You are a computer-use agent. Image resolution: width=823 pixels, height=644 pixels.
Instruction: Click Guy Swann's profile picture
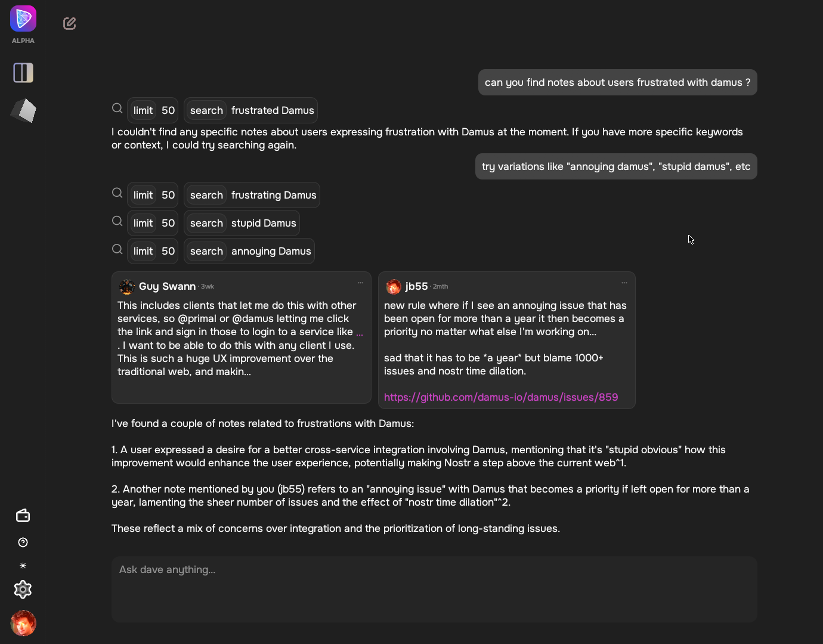[127, 287]
